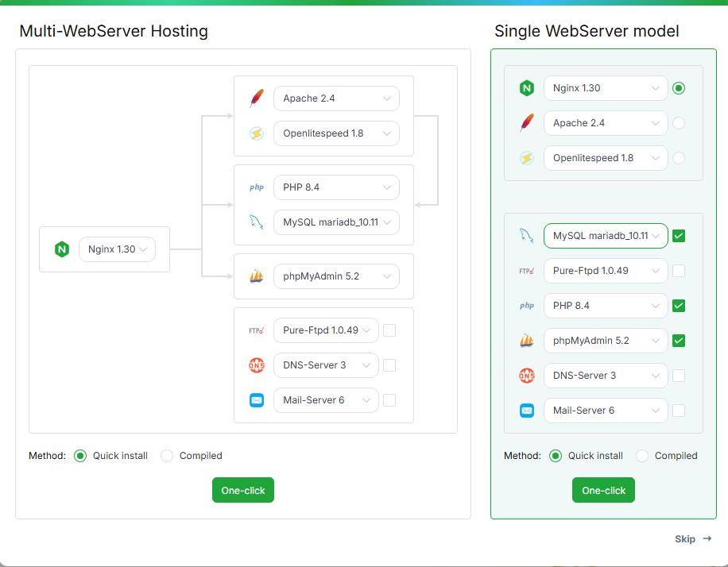Viewport: 728px width, 567px height.
Task: Click the PHP logo in Single WebServer panel
Action: [x=527, y=306]
